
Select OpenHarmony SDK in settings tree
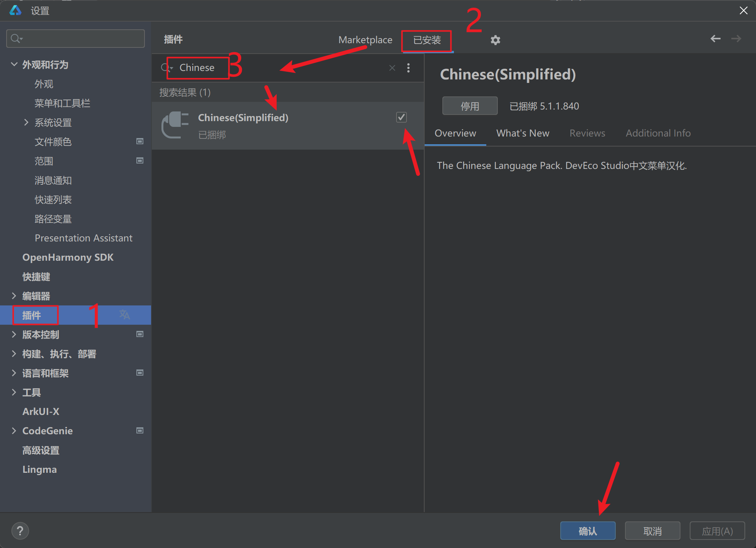[68, 257]
